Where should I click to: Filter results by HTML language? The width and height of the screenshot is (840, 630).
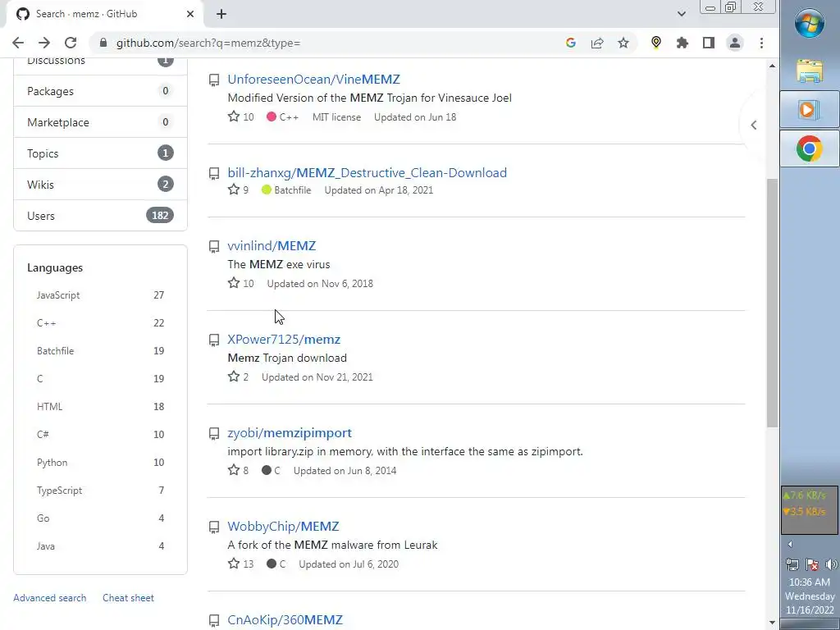pos(100,407)
